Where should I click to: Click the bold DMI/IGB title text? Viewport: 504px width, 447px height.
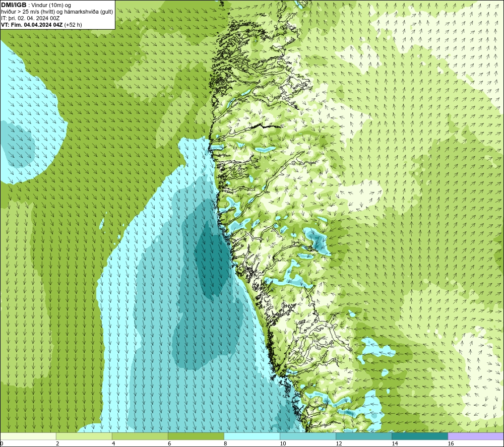pos(14,5)
